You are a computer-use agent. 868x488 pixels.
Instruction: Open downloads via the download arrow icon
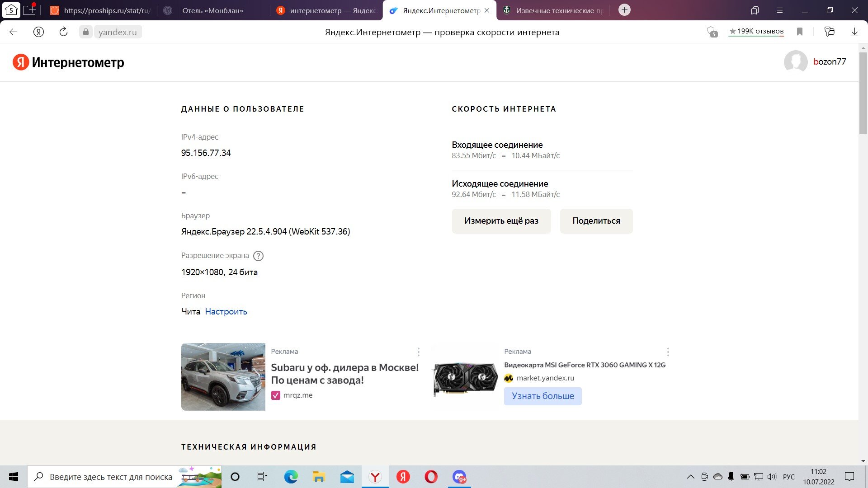point(854,32)
